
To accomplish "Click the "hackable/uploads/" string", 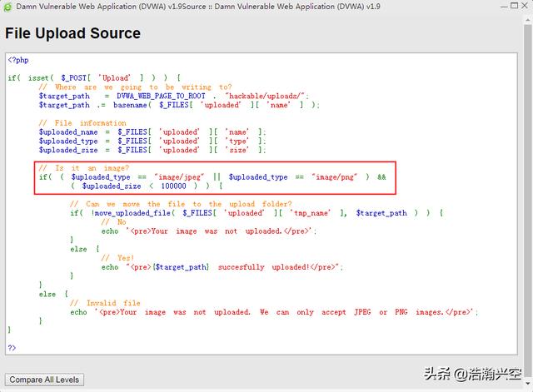I will [x=266, y=97].
